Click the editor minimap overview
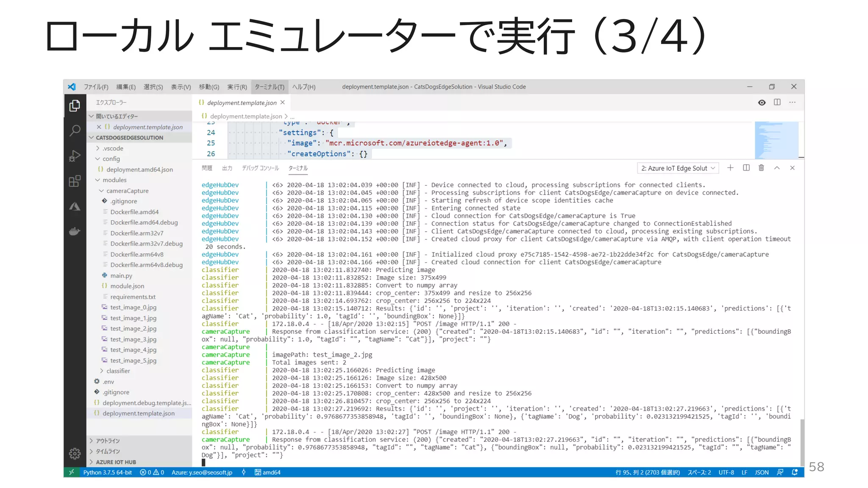868x488 pixels. point(776,140)
